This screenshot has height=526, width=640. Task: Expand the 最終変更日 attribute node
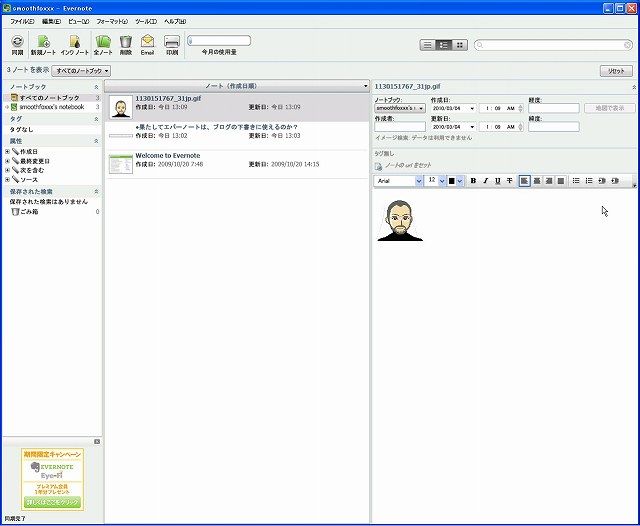coord(7,161)
